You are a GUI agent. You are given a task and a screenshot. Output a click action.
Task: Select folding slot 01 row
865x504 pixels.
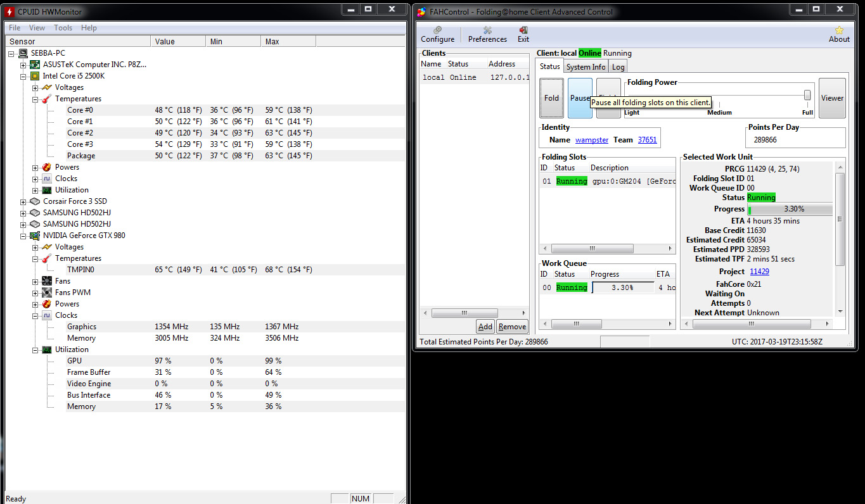(607, 181)
